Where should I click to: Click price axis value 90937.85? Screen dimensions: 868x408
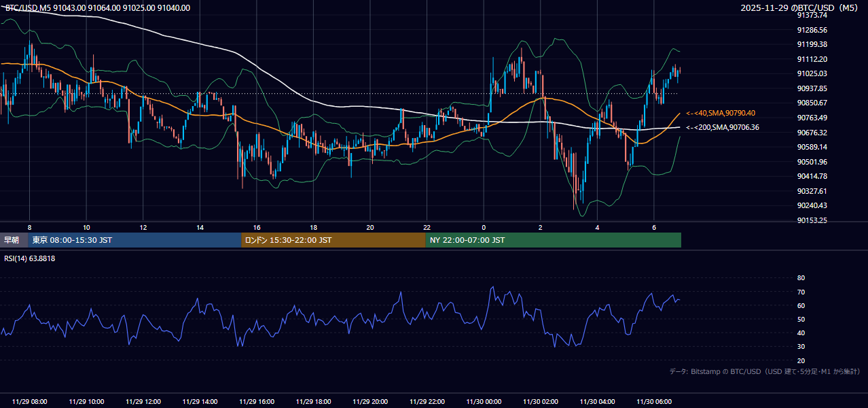click(812, 88)
